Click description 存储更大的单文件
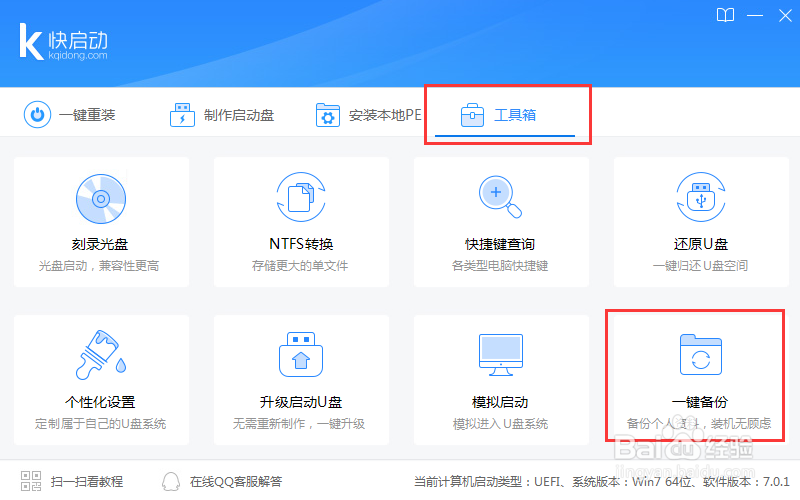This screenshot has width=800, height=500. [x=300, y=266]
